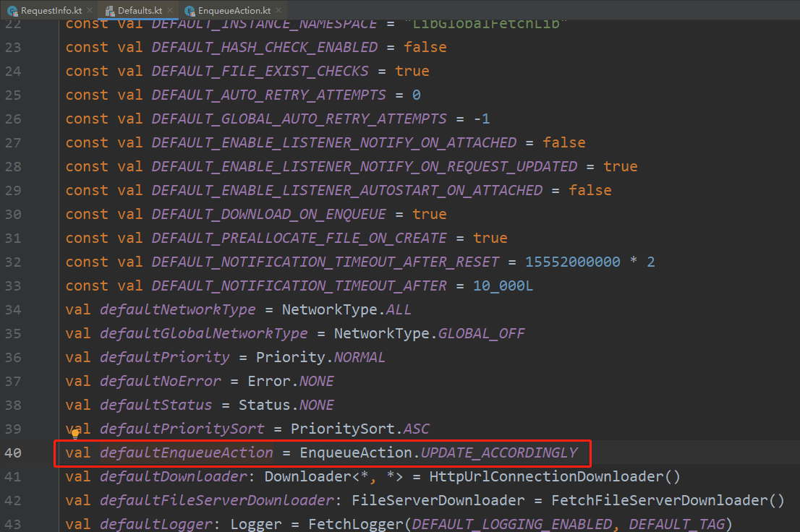The width and height of the screenshot is (800, 532).
Task: Click defaultNetworkType variable name
Action: [177, 309]
